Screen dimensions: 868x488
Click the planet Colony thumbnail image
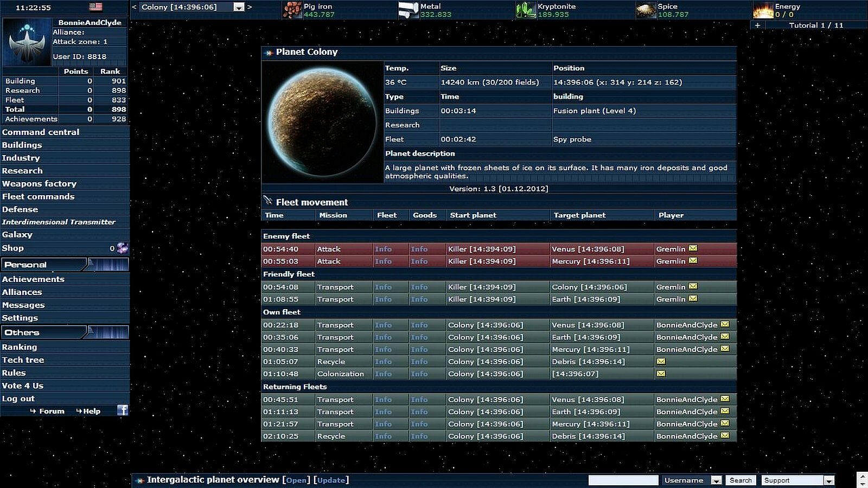[x=322, y=121]
